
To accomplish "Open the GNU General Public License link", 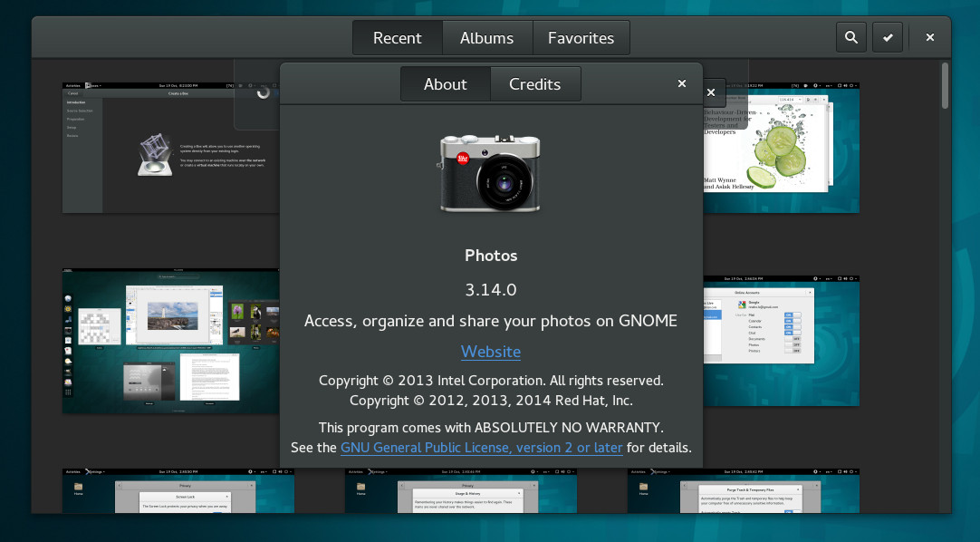I will [481, 447].
